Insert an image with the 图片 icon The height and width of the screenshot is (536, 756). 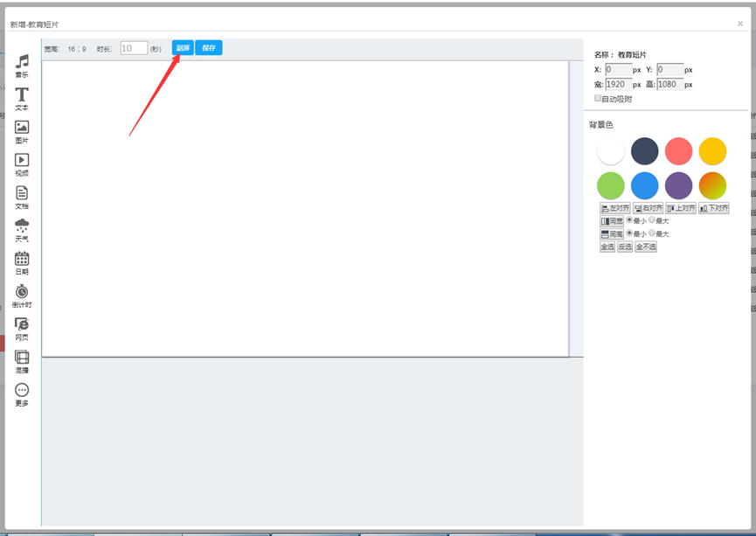(22, 129)
